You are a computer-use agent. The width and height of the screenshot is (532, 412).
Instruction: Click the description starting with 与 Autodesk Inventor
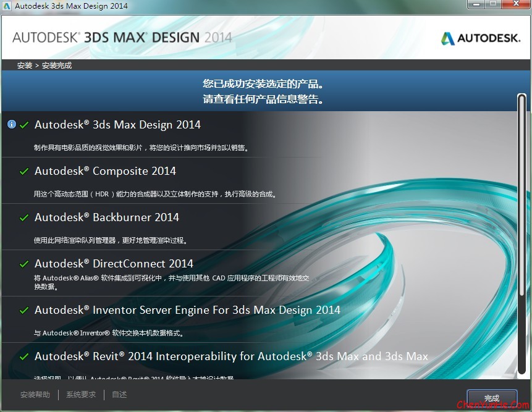pos(109,334)
